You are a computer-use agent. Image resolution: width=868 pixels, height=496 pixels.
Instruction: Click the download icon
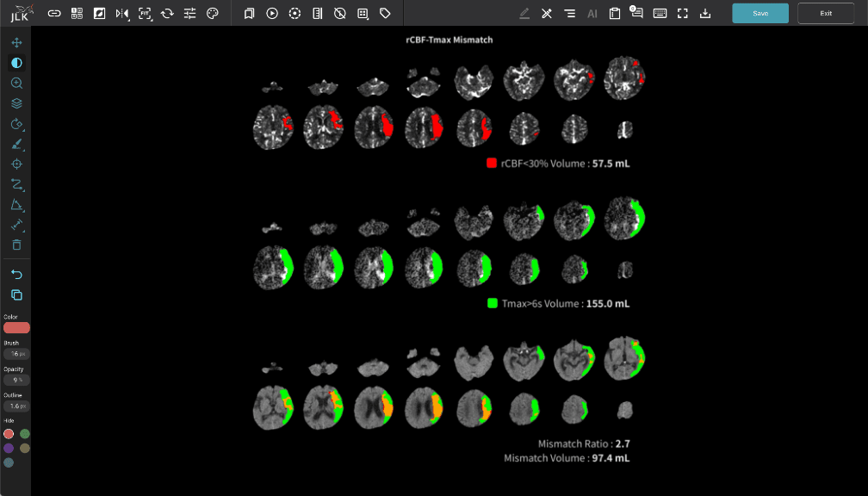[x=705, y=13]
